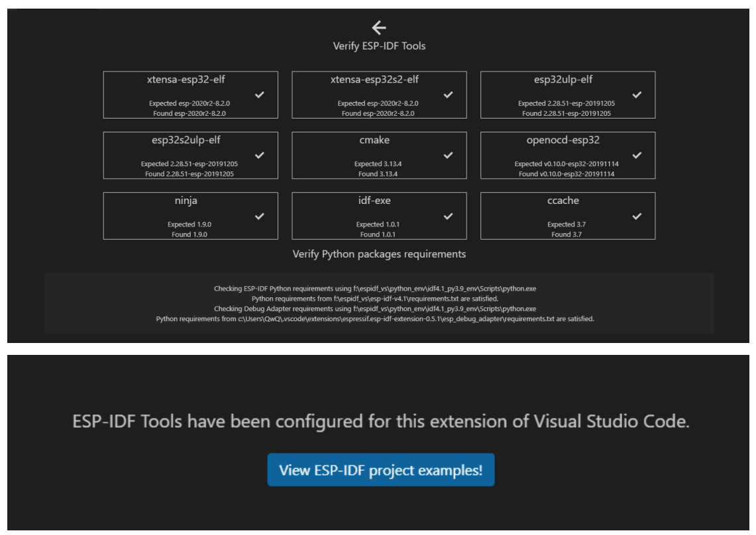The image size is (756, 535).
Task: Click the 'Checking Debug Adapter requirements' log line
Action: coord(375,309)
